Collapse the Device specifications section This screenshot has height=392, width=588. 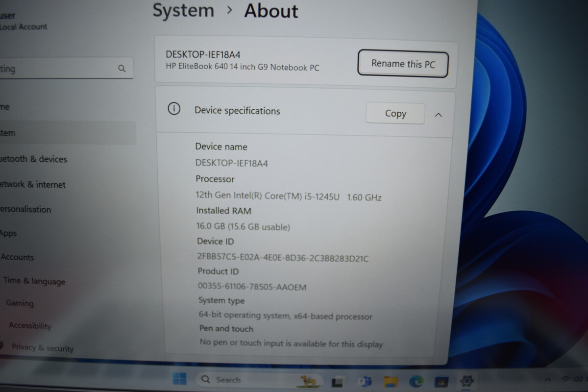439,115
